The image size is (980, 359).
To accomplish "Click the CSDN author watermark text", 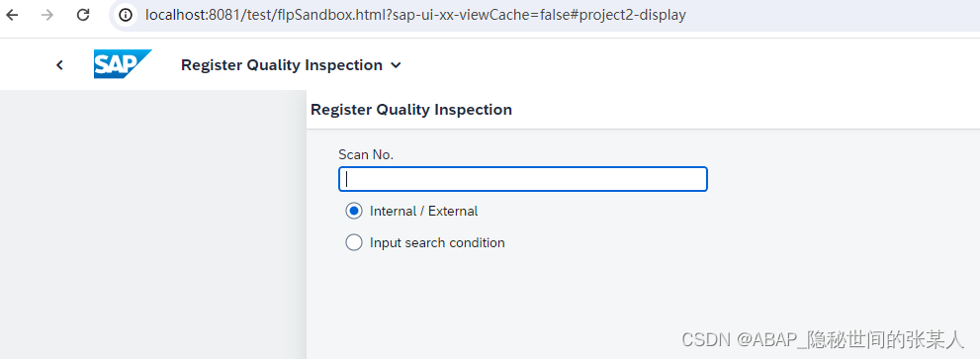I will (x=823, y=339).
